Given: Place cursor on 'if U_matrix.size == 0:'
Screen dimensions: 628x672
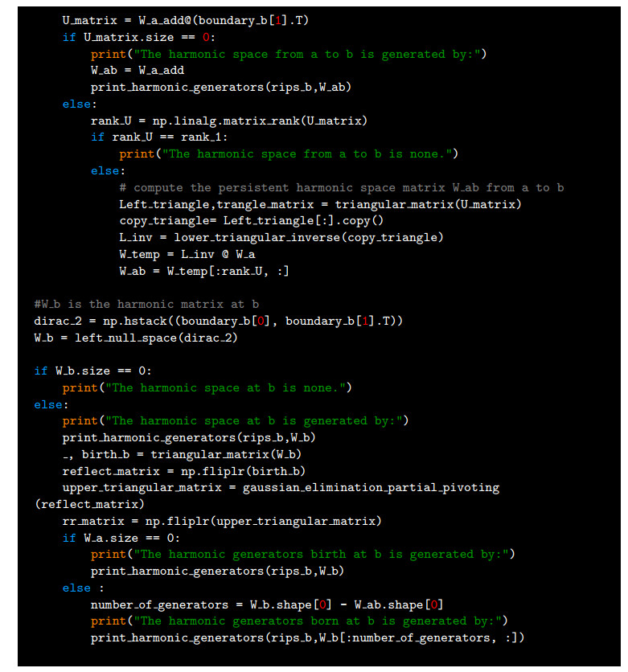Looking at the screenshot, I should (137, 38).
